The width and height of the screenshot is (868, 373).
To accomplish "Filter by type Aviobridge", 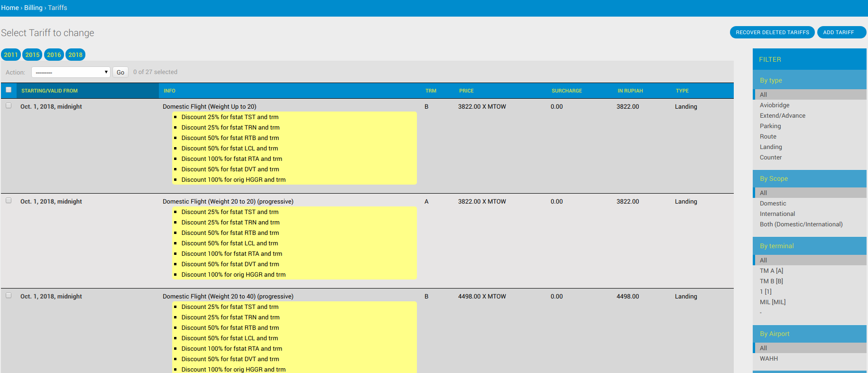I will tap(774, 105).
